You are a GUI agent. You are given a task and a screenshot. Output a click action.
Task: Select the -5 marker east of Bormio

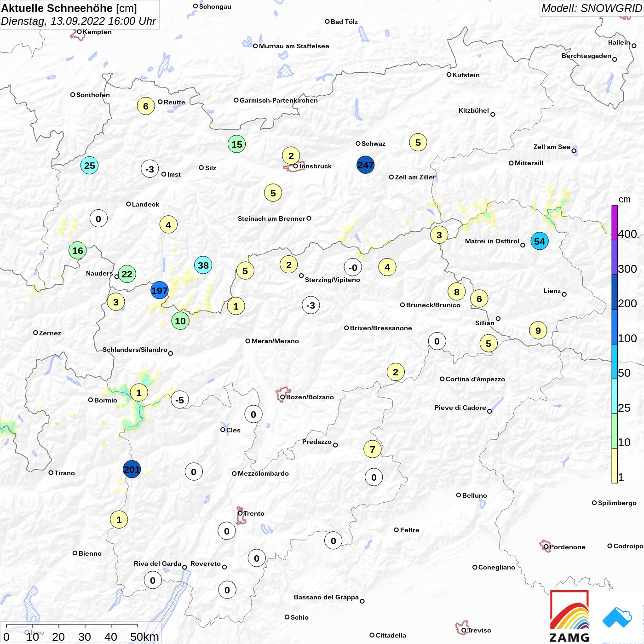click(x=180, y=400)
